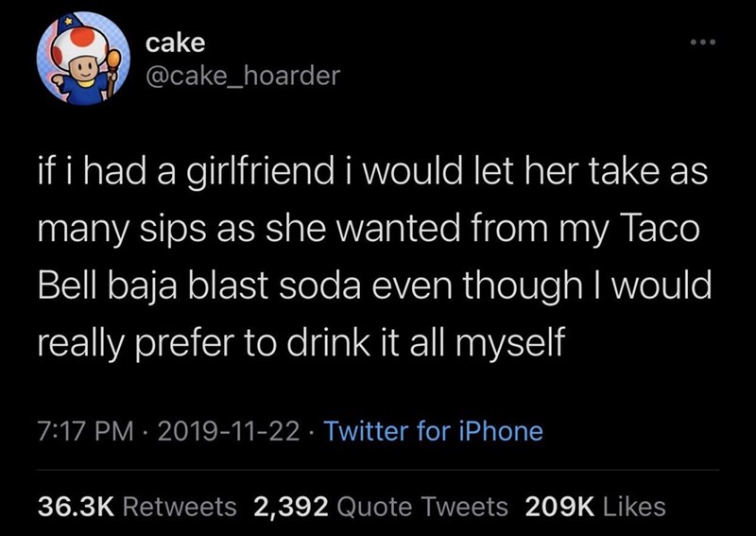The height and width of the screenshot is (536, 756).
Task: Open the "cake" display name profile
Action: click(x=176, y=42)
